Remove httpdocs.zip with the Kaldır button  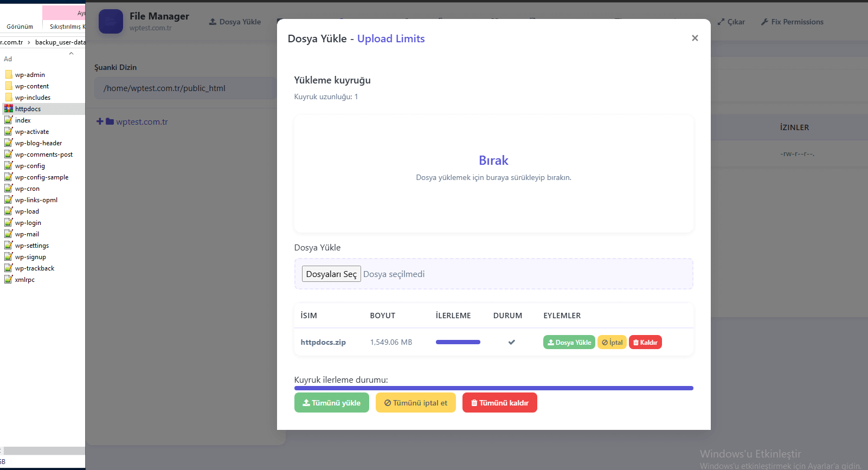coord(645,342)
